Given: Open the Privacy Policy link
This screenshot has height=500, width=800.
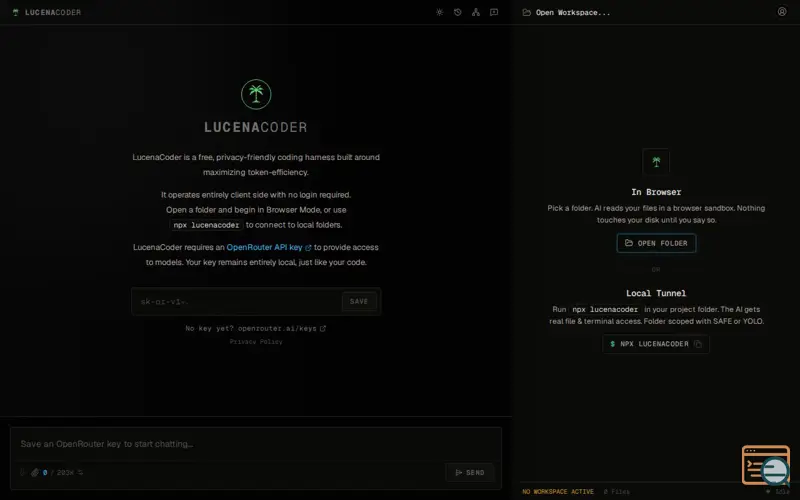Looking at the screenshot, I should coord(256,342).
